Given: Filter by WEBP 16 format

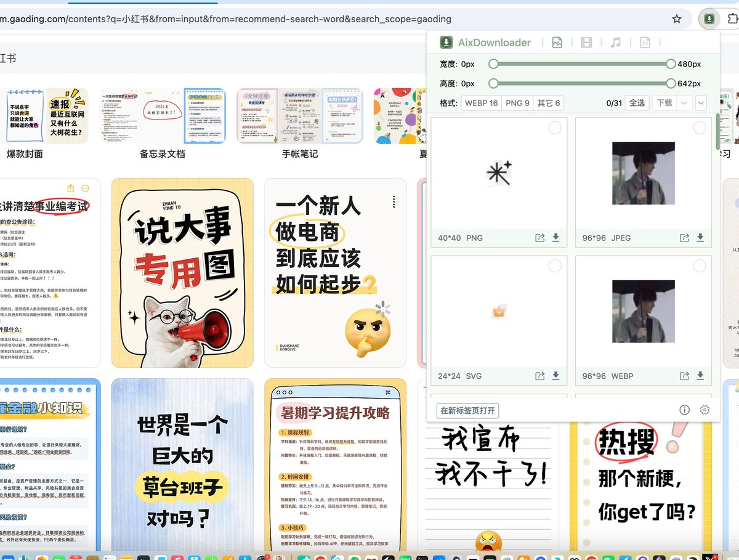Looking at the screenshot, I should click(x=481, y=103).
